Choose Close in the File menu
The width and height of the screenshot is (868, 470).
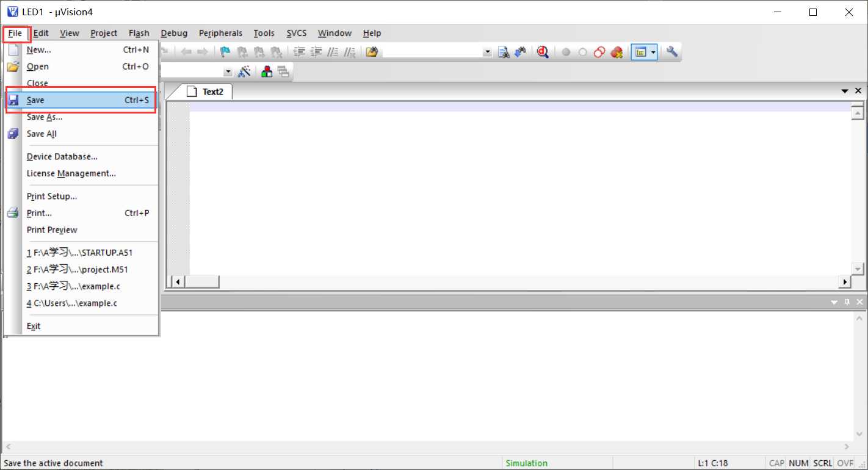81,84
